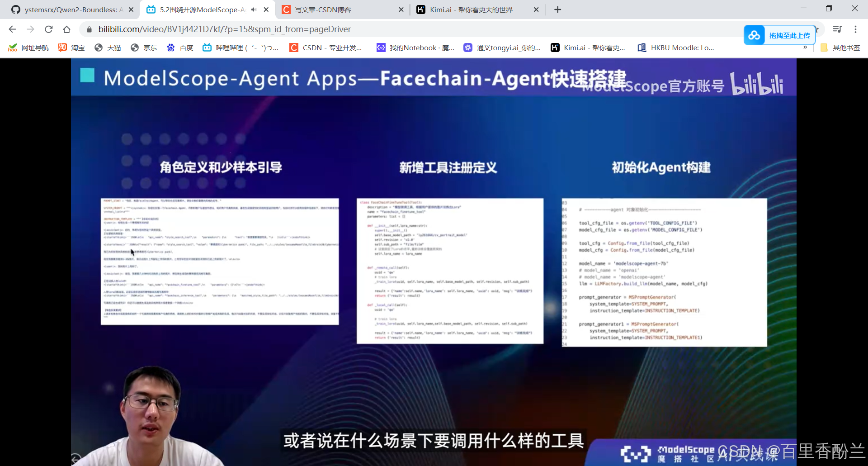Open the HKBU Moodle bookmark
Screen dimensions: 868x466
click(x=676, y=48)
